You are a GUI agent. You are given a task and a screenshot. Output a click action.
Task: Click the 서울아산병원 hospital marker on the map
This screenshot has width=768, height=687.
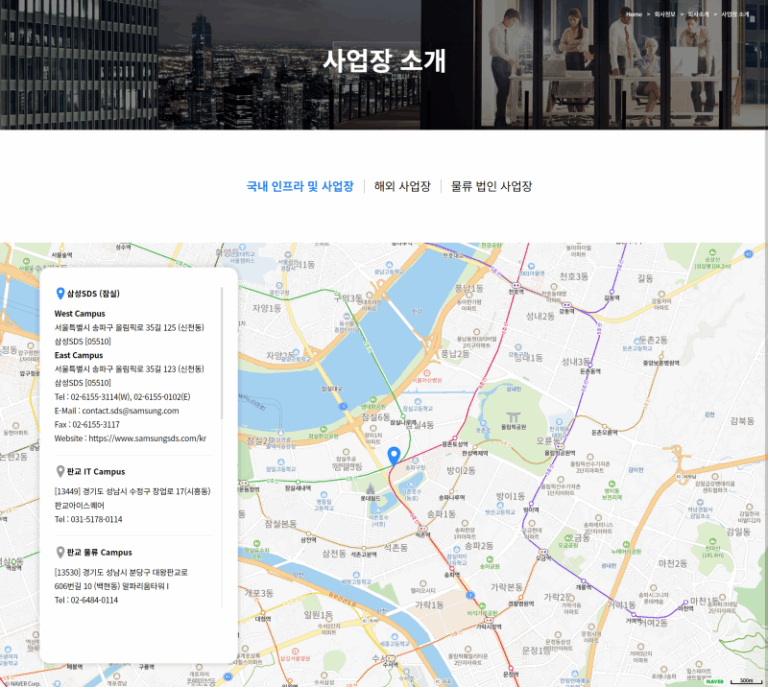tap(427, 373)
